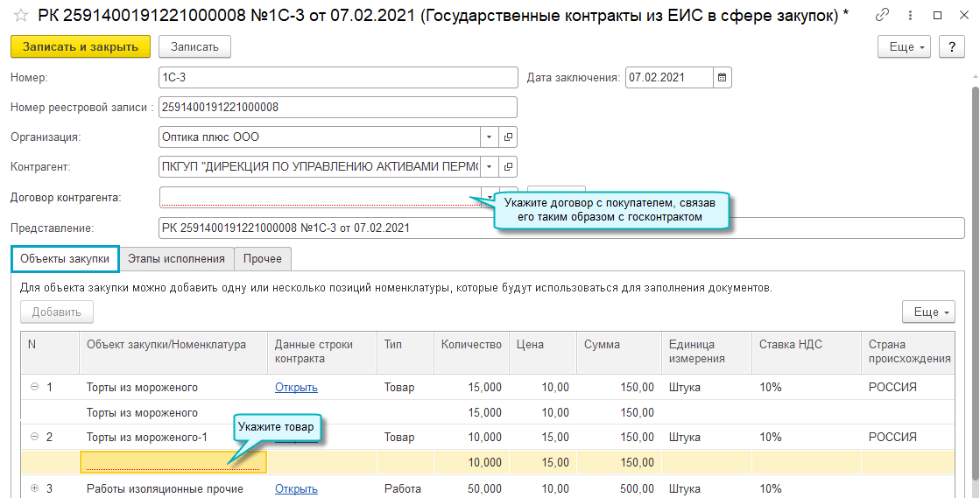Screen dimensions: 980x498
Task: Click the highlighted empty nomenclature cell
Action: (173, 462)
